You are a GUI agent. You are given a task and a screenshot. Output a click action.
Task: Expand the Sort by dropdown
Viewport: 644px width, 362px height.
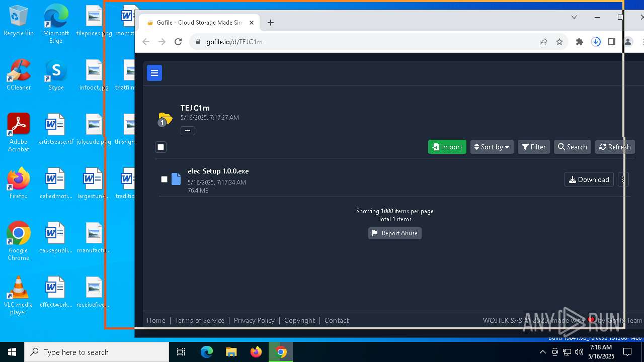[x=492, y=147]
